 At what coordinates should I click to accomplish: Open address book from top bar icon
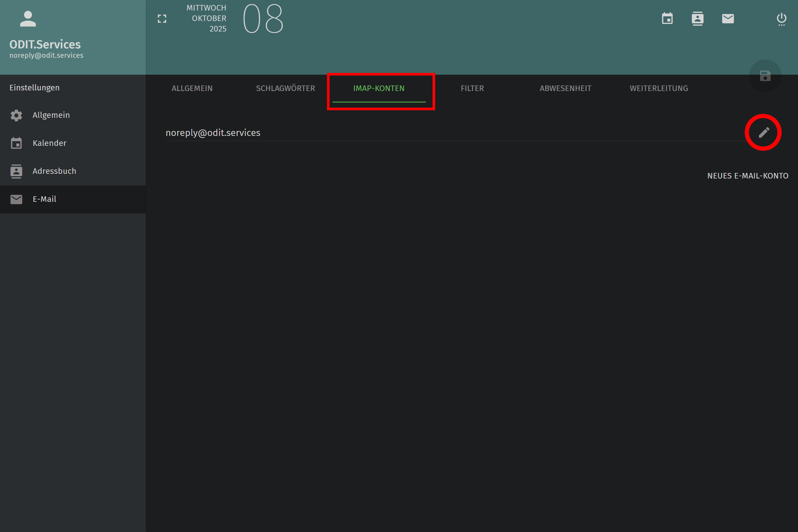(x=697, y=19)
